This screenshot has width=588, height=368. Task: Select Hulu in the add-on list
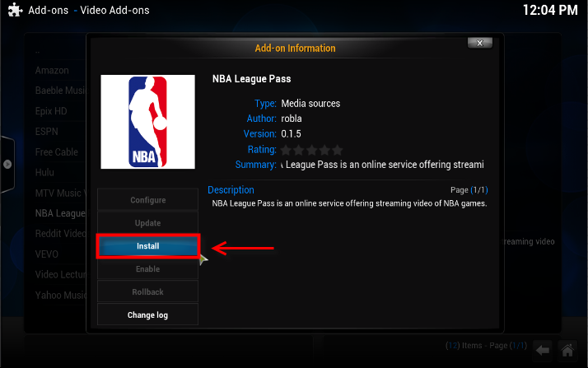coord(44,172)
